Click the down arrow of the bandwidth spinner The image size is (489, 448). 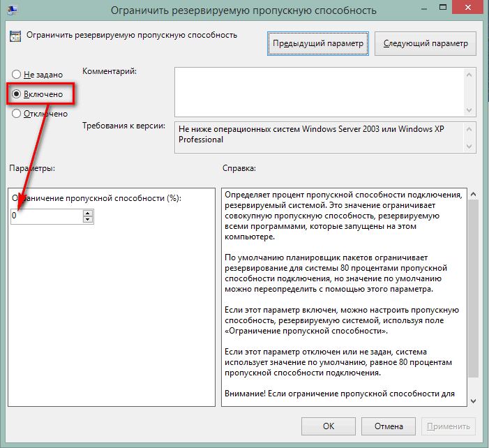(x=88, y=220)
